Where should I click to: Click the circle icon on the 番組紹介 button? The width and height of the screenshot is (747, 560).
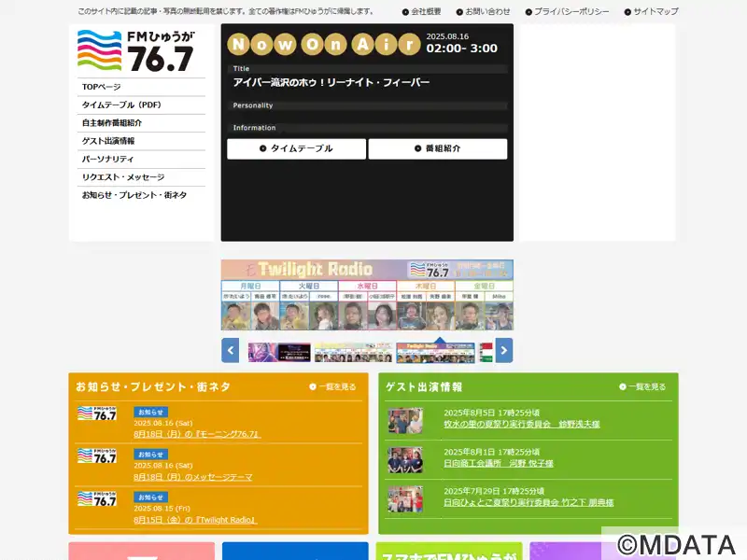pos(417,148)
